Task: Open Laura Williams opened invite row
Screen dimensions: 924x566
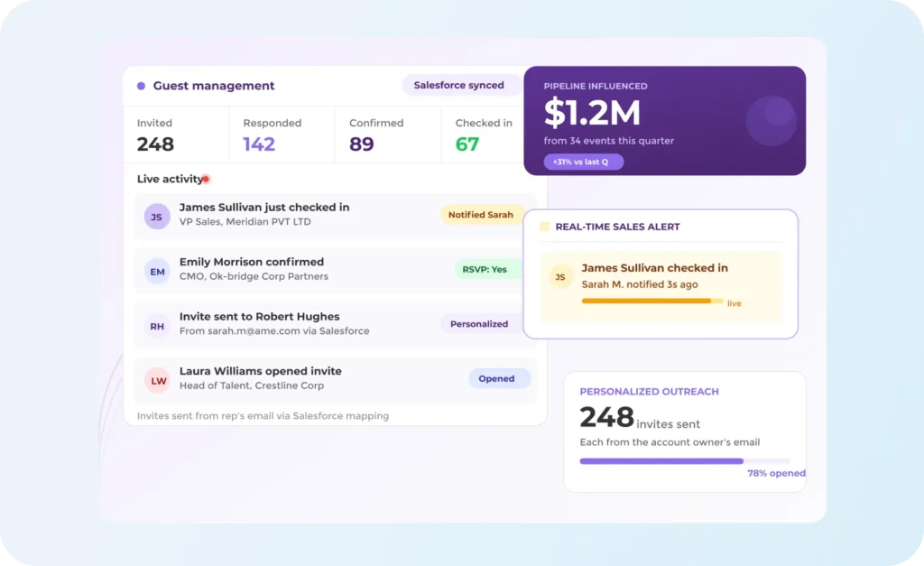Action: tap(335, 380)
